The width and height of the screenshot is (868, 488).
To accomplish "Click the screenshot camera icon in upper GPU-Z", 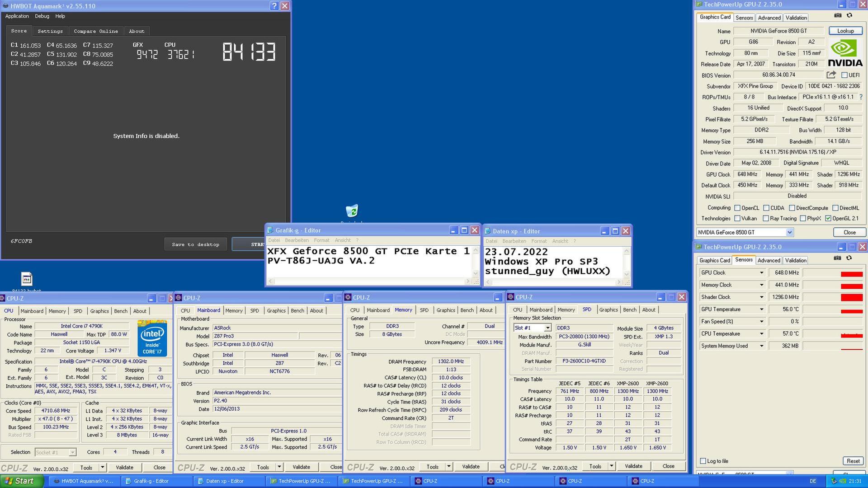I will (x=838, y=16).
